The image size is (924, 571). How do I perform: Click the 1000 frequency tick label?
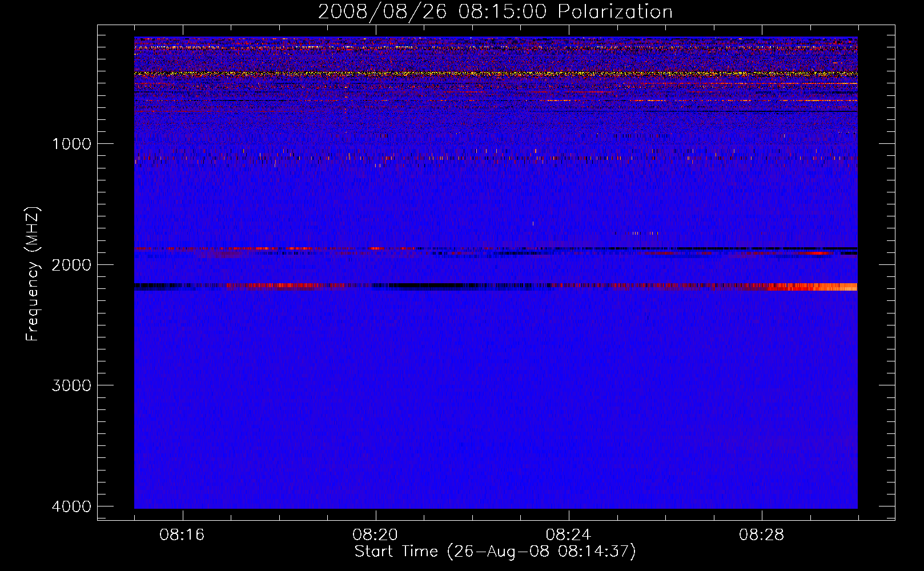click(x=71, y=143)
